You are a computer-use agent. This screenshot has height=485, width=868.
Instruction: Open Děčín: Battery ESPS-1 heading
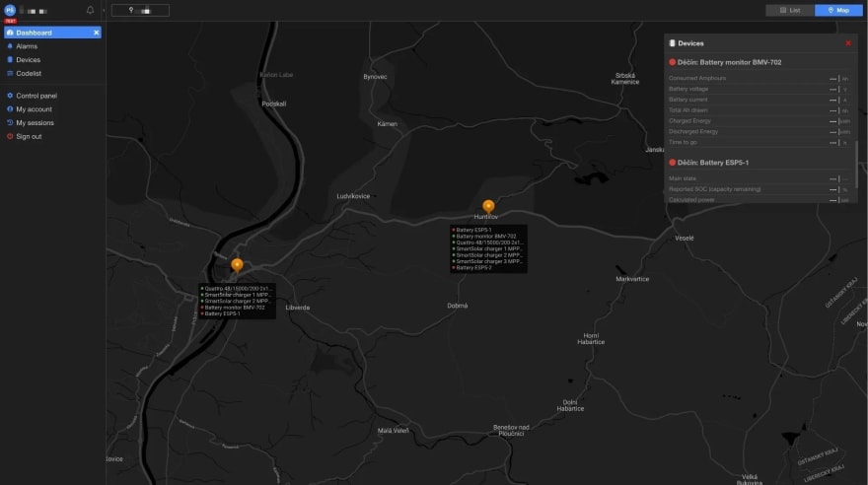713,163
